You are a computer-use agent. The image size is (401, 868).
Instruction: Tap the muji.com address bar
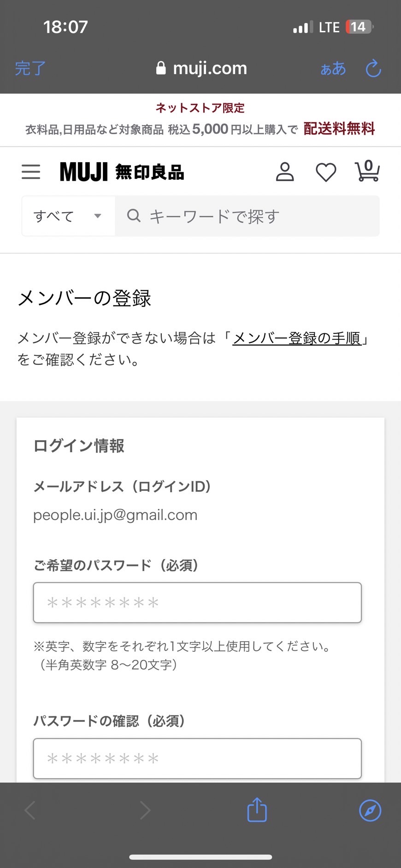point(202,69)
